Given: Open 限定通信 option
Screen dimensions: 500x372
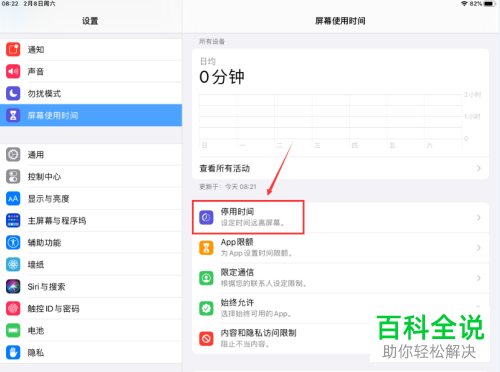Looking at the screenshot, I should tap(340, 278).
